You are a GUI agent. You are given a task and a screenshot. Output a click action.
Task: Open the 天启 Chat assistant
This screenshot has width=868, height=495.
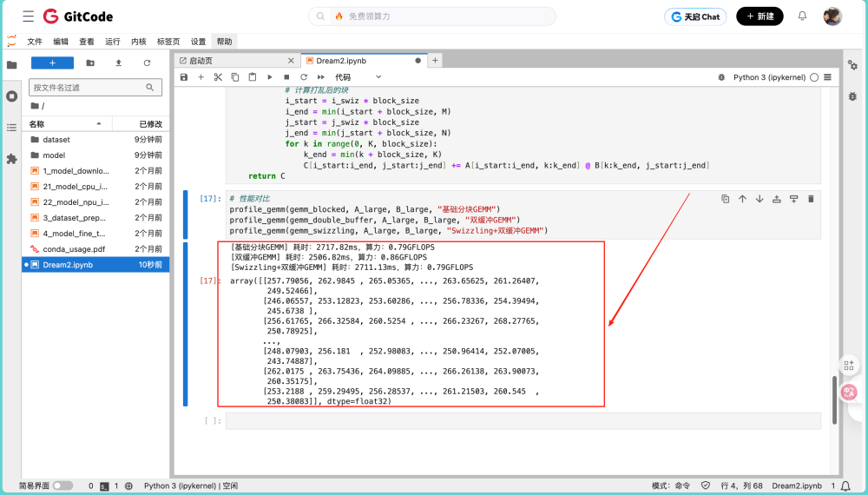695,16
